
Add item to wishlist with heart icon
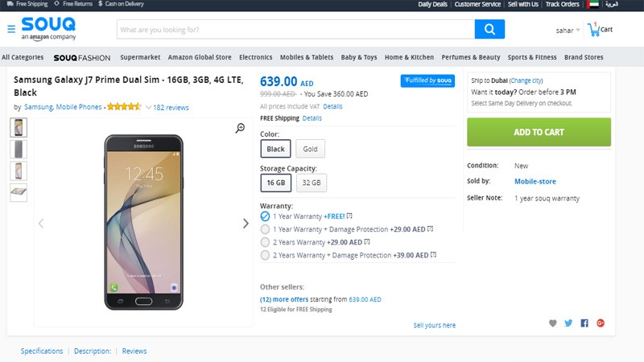pos(552,323)
